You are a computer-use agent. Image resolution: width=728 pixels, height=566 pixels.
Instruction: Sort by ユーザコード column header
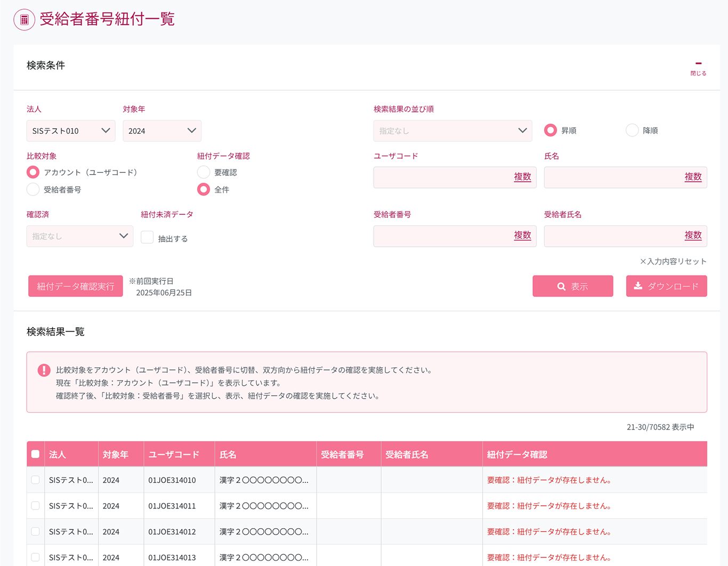(x=174, y=455)
